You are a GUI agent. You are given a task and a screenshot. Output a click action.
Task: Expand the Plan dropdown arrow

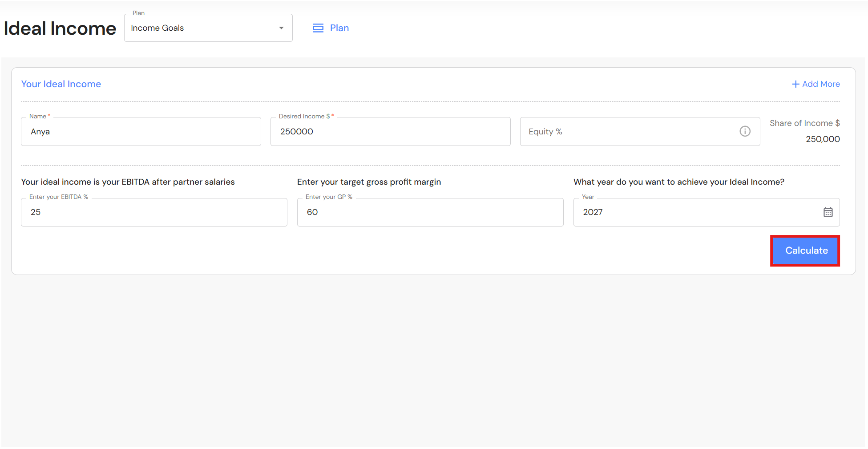[x=281, y=28]
